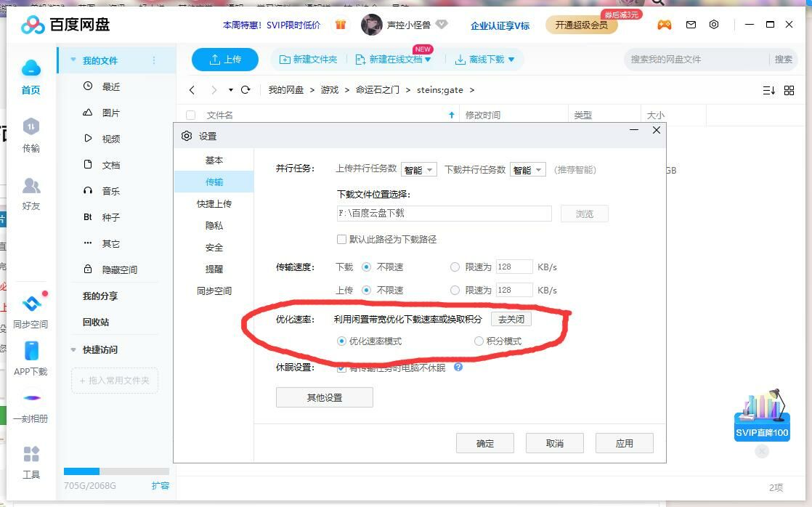Click the 其他设置 button
812x507 pixels.
point(324,397)
